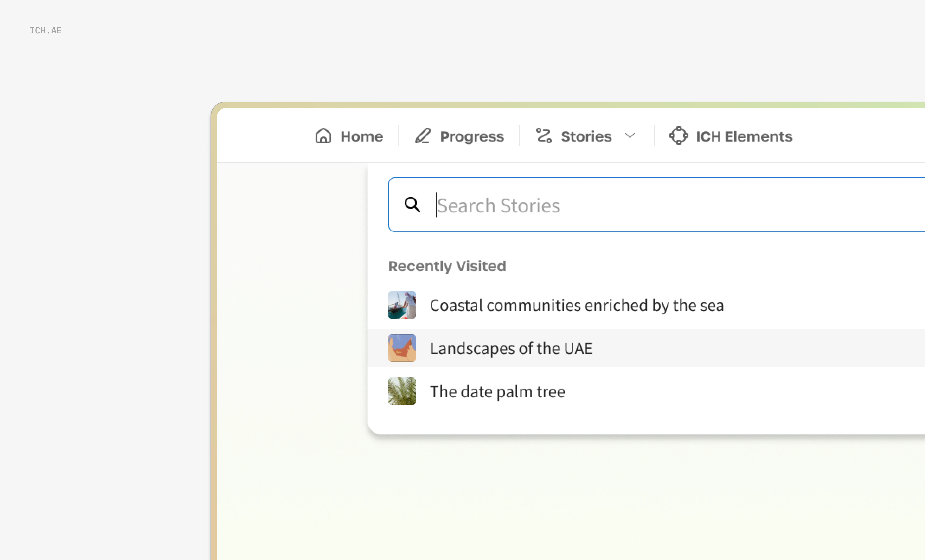The width and height of the screenshot is (925, 560).
Task: Open 'The date palm tree' story
Action: [497, 391]
